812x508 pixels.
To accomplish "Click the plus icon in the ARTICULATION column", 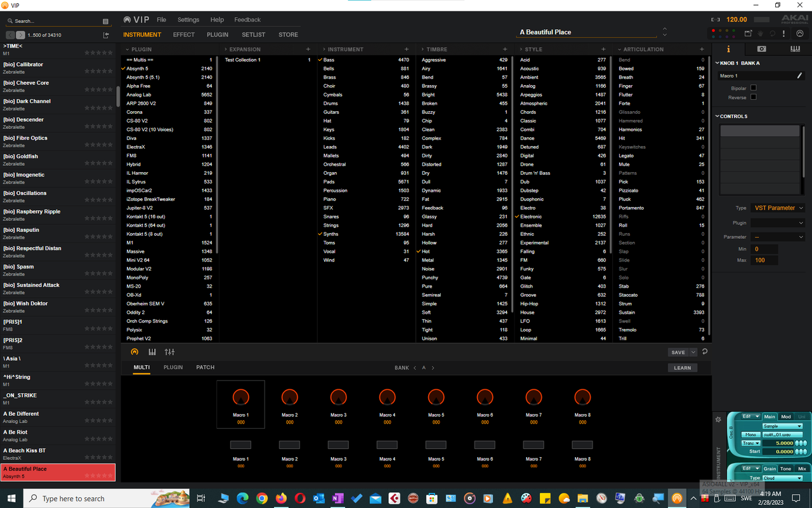I will [x=702, y=49].
